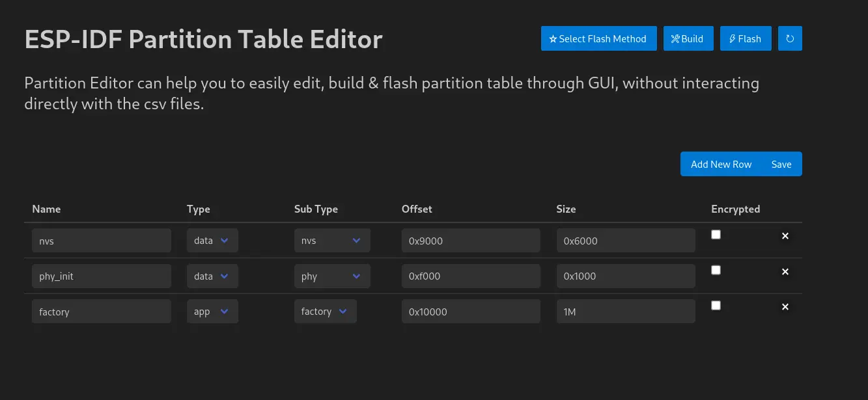Save the partition table

(781, 164)
